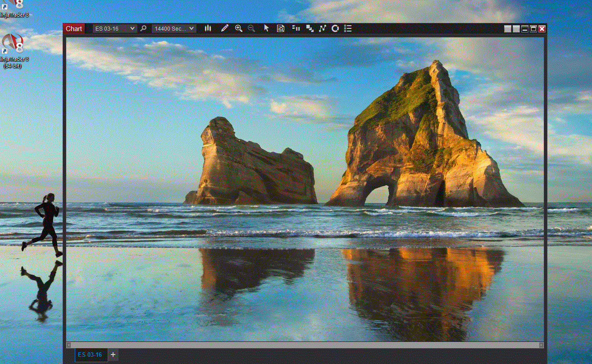Zoom in on the chart
592x364 pixels.
click(x=239, y=28)
